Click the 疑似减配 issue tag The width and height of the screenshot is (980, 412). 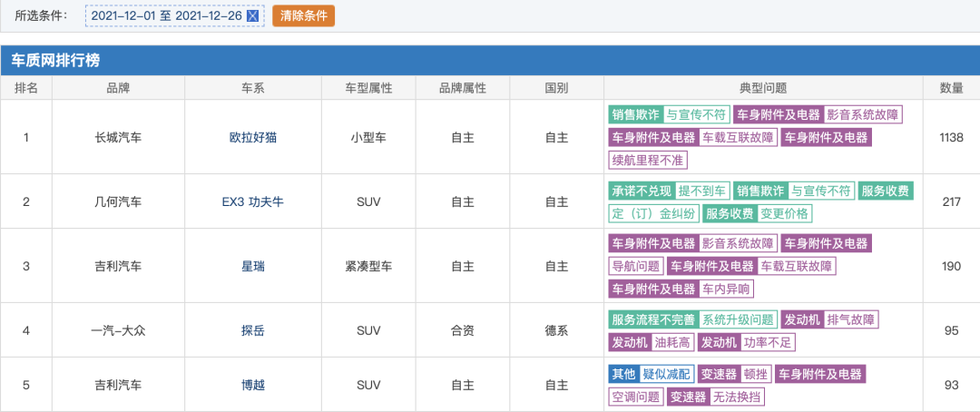pyautogui.click(x=666, y=375)
